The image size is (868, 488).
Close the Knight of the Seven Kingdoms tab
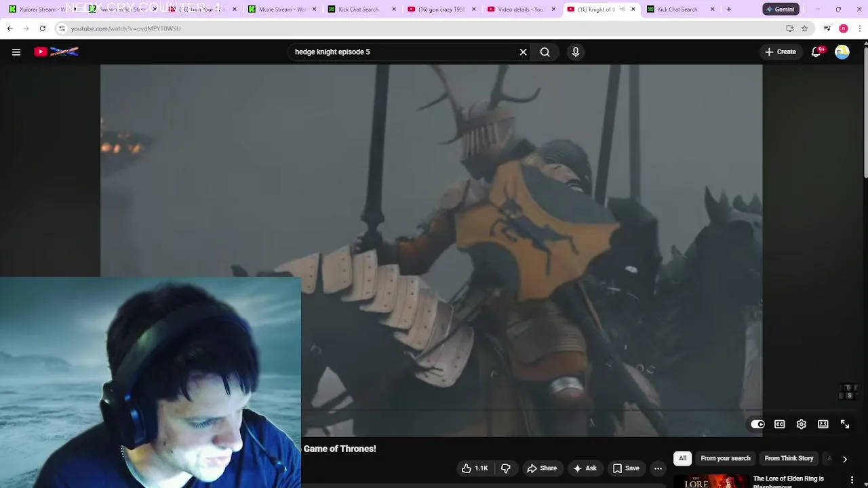(633, 9)
